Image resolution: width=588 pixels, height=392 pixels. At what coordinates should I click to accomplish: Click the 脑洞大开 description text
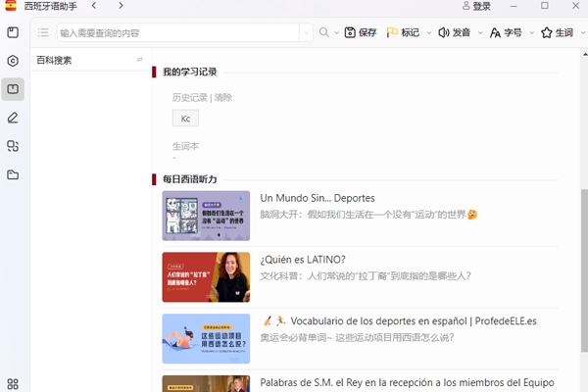368,215
